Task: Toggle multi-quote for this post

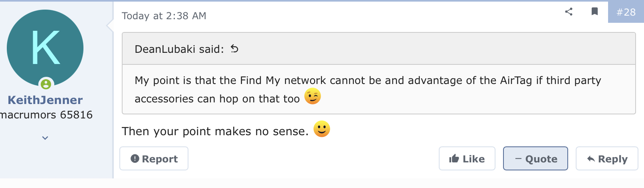Action: click(535, 159)
